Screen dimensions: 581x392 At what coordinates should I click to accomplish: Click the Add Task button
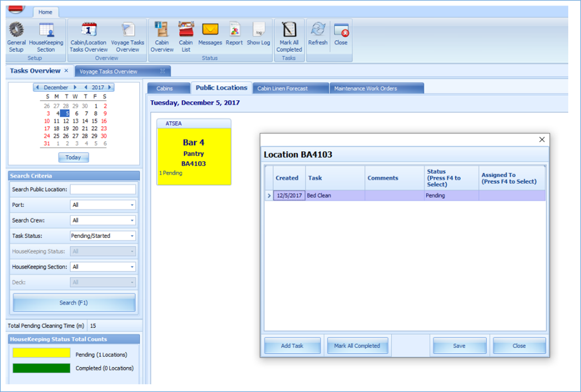tap(292, 345)
